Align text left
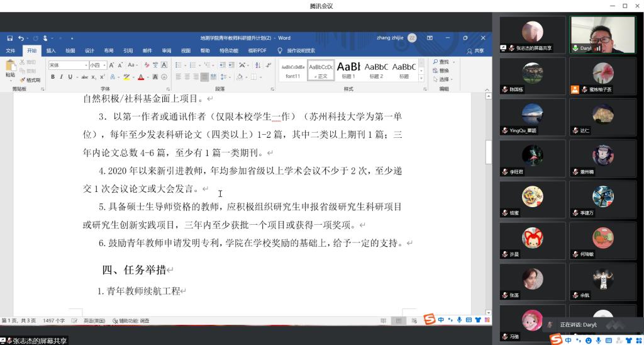This screenshot has height=345, width=644. (178, 77)
